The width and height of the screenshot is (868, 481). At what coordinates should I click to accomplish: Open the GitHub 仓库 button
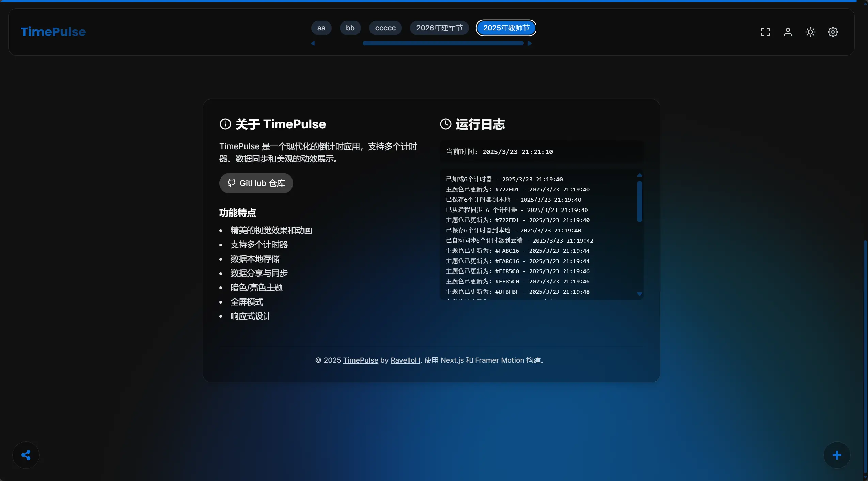coord(256,183)
